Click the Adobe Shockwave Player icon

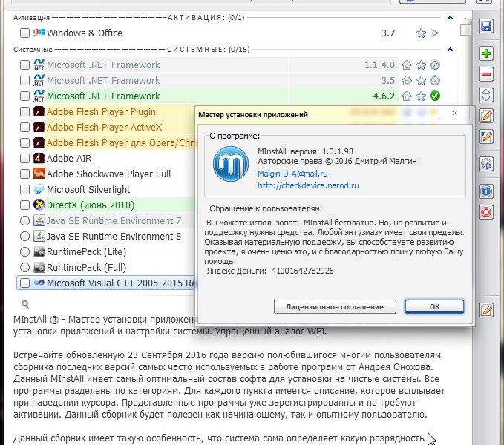coord(39,174)
